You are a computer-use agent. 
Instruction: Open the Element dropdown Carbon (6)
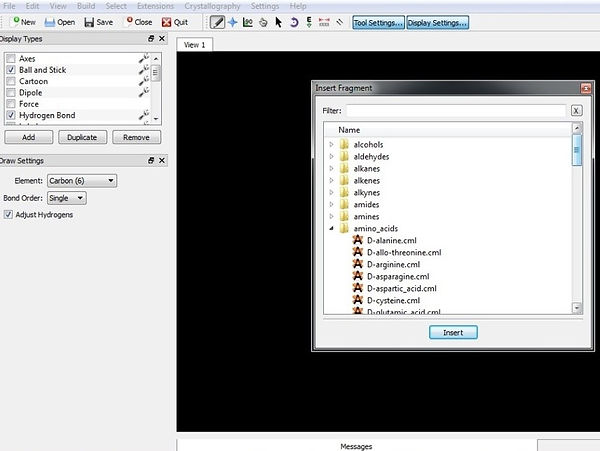[x=82, y=181]
